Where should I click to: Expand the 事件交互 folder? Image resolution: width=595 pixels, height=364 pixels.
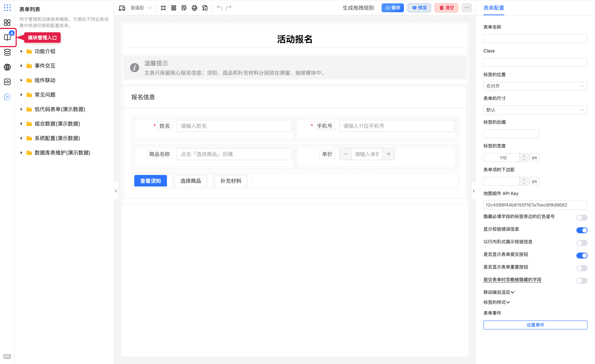pyautogui.click(x=21, y=66)
